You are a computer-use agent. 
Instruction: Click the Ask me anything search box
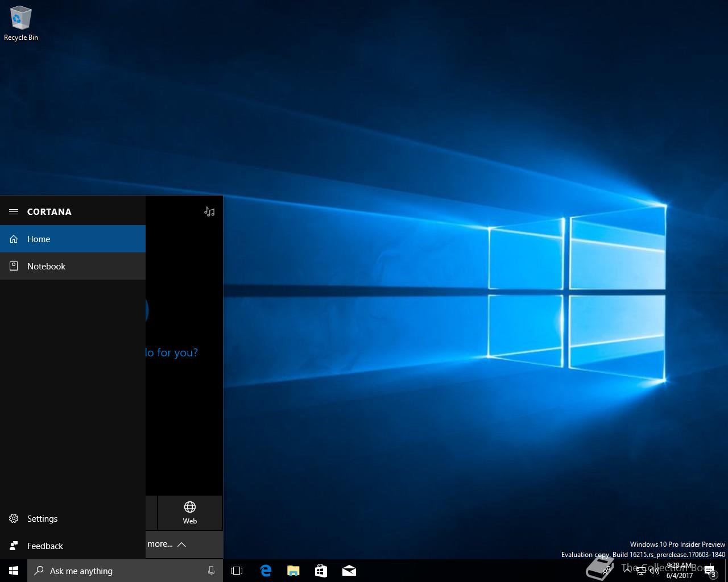(125, 571)
